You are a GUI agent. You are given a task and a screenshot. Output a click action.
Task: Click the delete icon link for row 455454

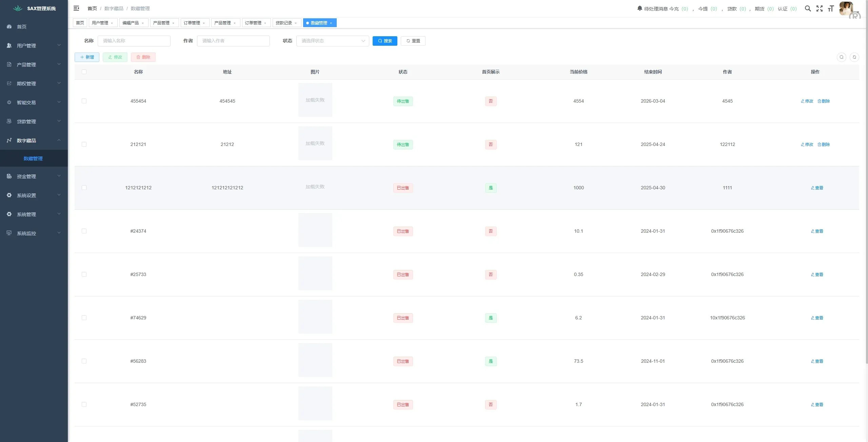(x=824, y=101)
